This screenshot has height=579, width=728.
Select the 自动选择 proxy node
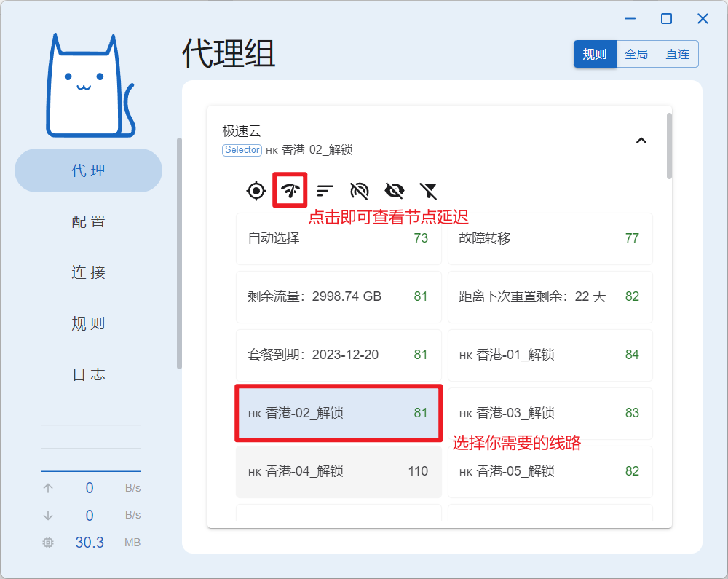[339, 238]
